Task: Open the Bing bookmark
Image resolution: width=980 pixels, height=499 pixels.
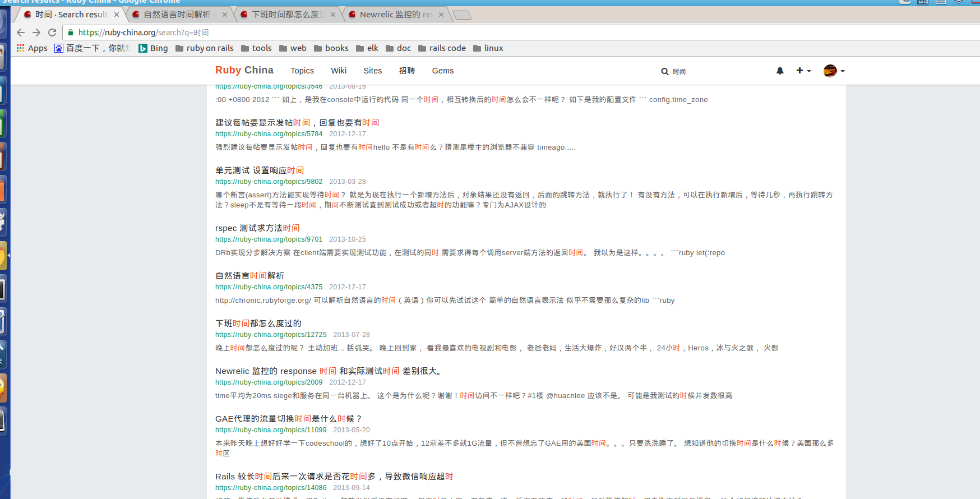Action: pos(153,48)
